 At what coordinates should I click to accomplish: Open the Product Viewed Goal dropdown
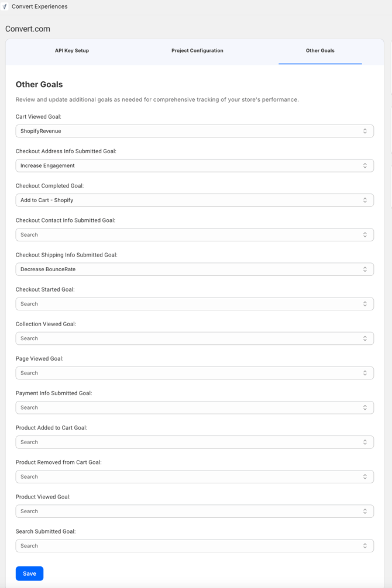194,511
